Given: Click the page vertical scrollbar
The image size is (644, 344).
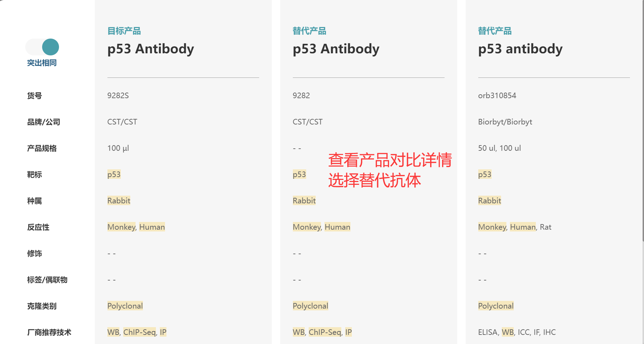Looking at the screenshot, I should 643,121.
